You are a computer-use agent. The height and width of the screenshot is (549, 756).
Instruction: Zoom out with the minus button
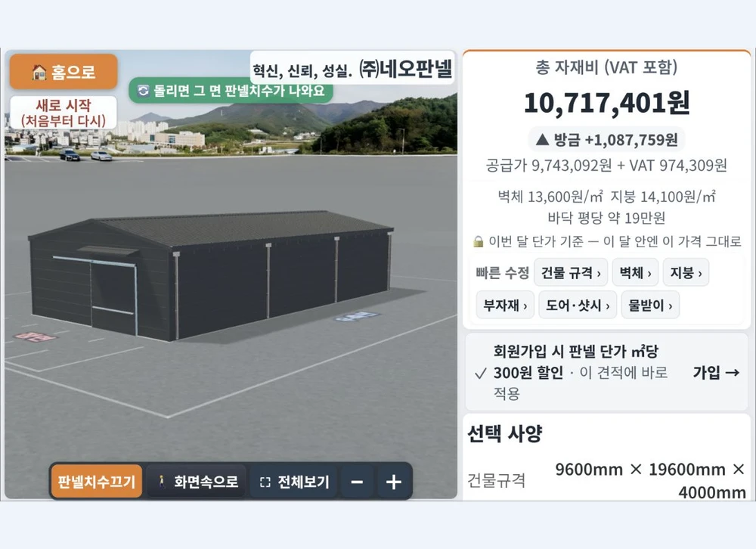[x=357, y=481]
